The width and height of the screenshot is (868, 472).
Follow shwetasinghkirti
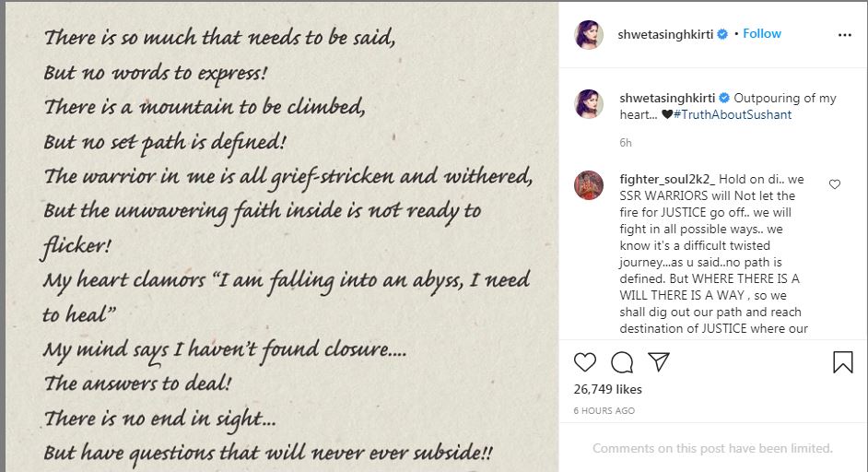tap(762, 34)
